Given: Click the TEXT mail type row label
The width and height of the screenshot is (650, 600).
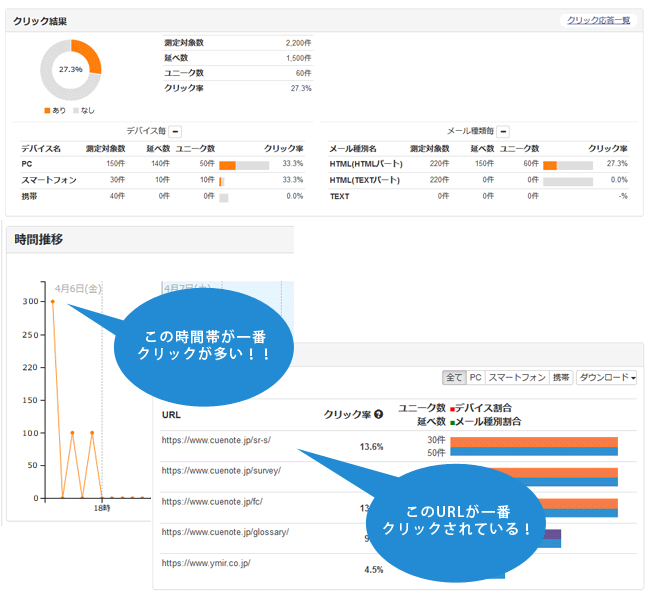Looking at the screenshot, I should (x=340, y=196).
